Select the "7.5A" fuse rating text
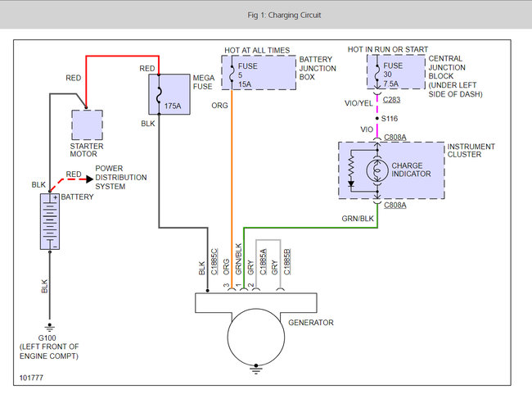The image size is (532, 394). [391, 84]
